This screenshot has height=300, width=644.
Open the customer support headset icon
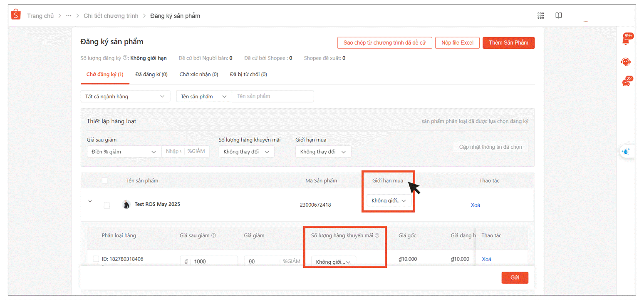click(x=625, y=62)
